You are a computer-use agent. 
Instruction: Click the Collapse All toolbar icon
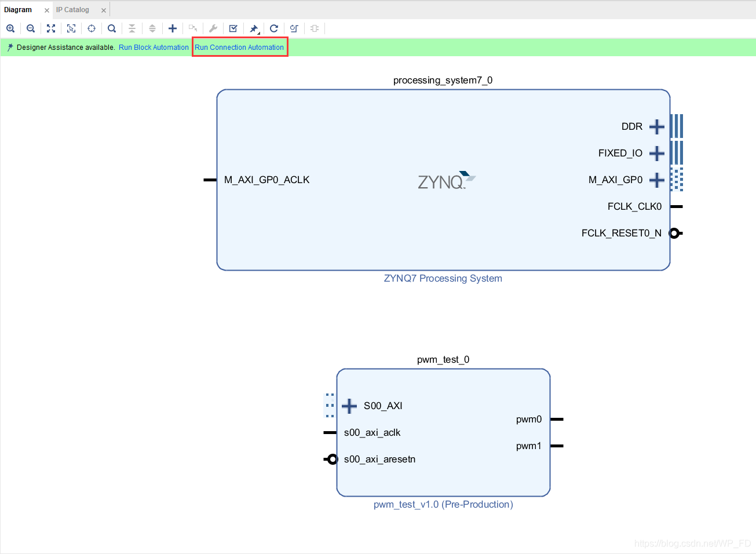(x=132, y=28)
